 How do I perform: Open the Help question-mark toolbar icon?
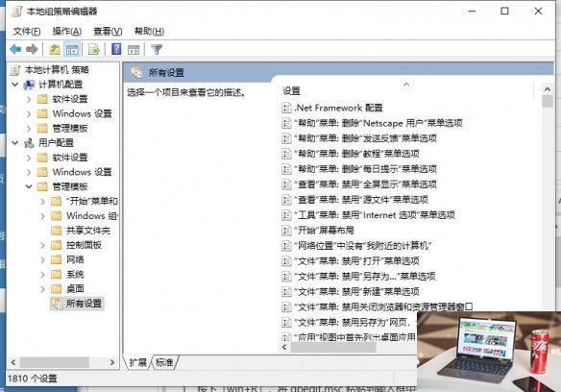click(x=116, y=49)
